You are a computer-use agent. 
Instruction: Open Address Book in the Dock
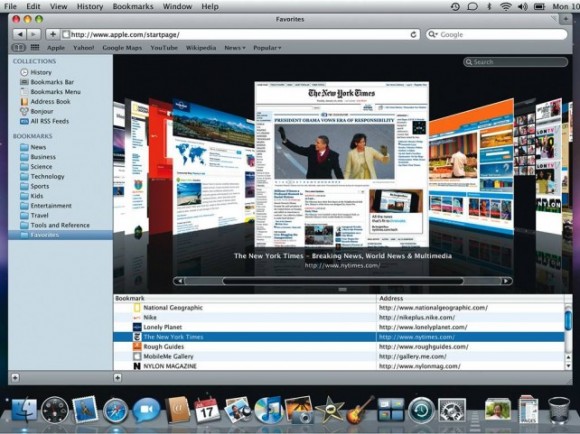(178, 410)
